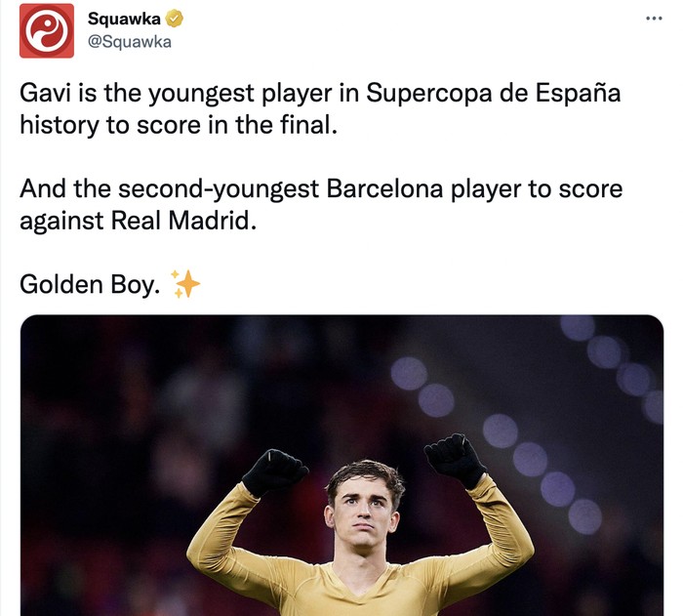Open the tweet's more options menu
The width and height of the screenshot is (683, 616).
click(654, 19)
